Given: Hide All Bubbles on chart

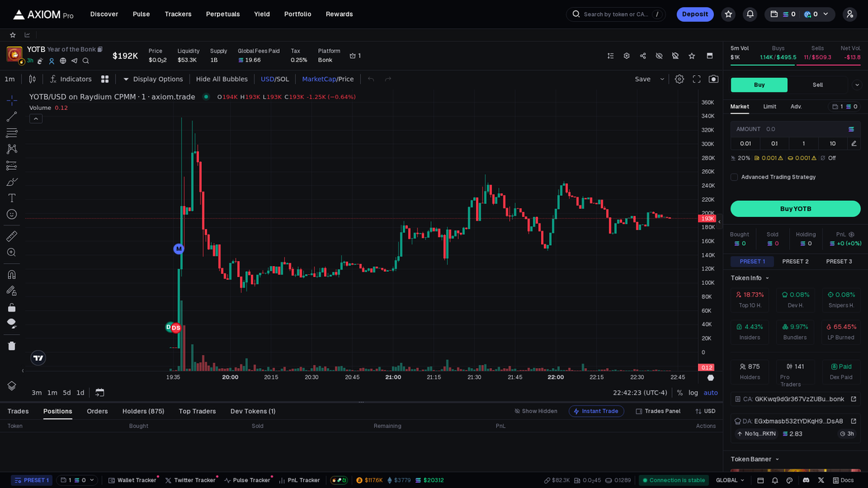Looking at the screenshot, I should tap(221, 79).
